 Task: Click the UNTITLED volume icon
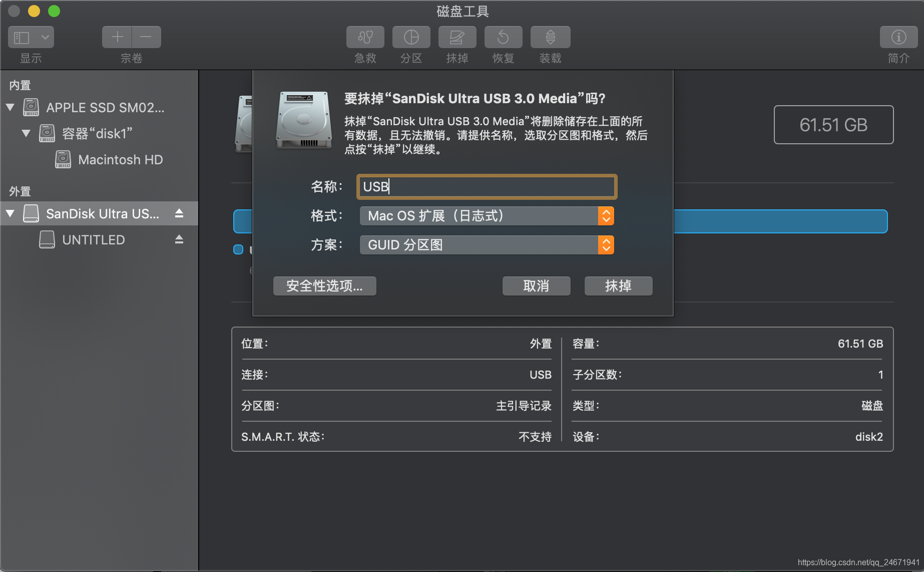[47, 239]
